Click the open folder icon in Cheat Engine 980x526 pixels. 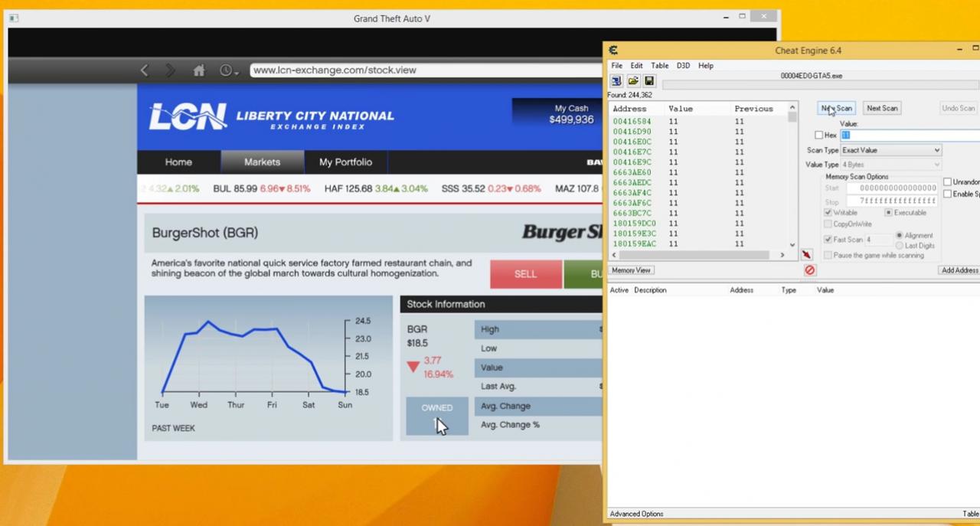633,81
